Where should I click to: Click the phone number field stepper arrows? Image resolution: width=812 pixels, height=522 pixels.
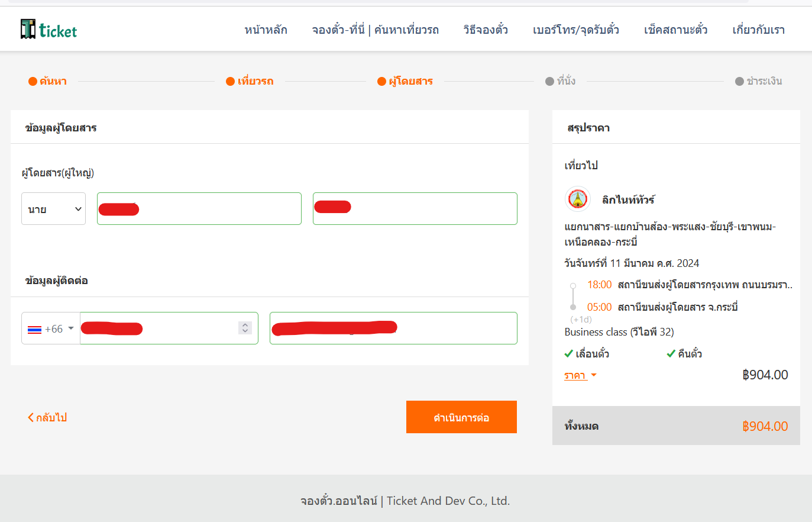click(x=245, y=328)
